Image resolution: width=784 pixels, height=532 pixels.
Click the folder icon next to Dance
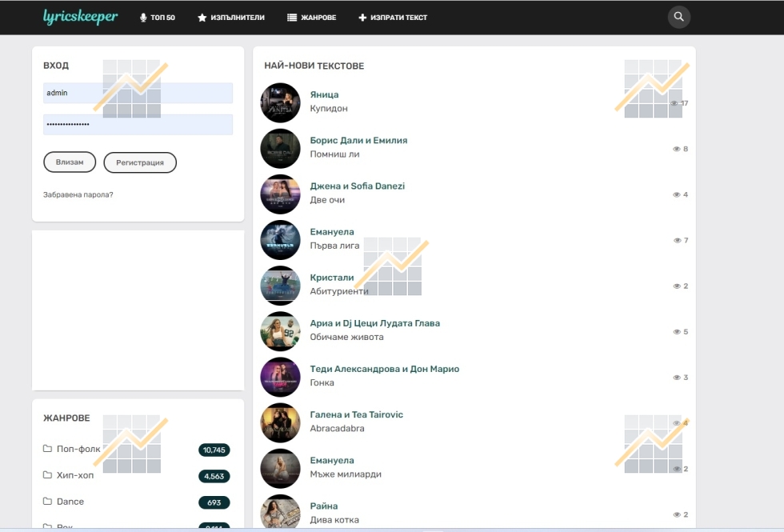point(47,502)
